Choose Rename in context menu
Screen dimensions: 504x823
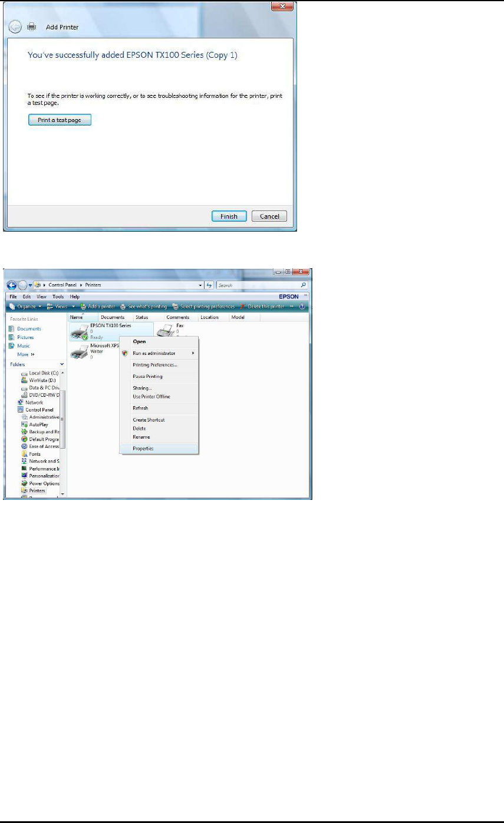coord(159,437)
